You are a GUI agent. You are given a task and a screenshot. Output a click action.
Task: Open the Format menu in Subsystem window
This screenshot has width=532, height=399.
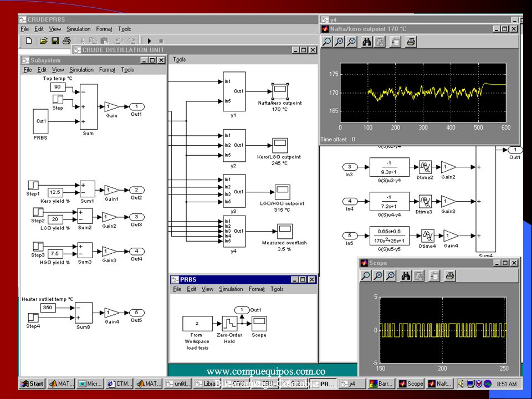point(107,70)
